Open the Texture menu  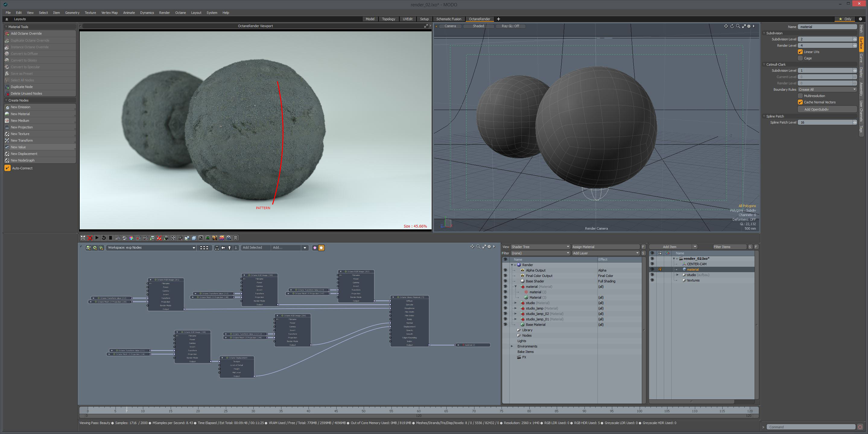click(x=90, y=13)
